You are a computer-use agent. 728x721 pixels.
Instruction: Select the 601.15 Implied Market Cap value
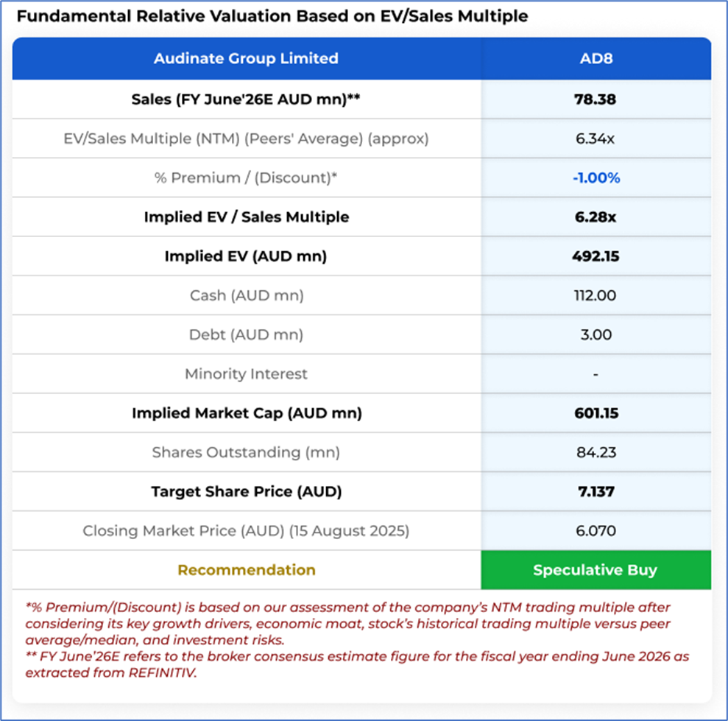pos(595,413)
